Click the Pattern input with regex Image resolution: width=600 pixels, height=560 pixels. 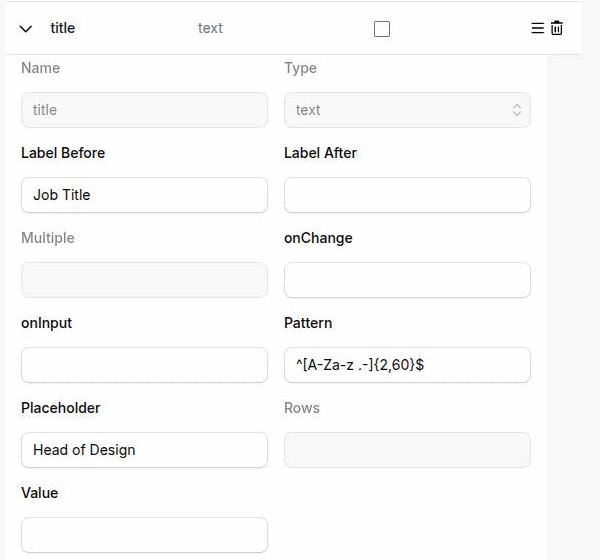pyautogui.click(x=407, y=365)
